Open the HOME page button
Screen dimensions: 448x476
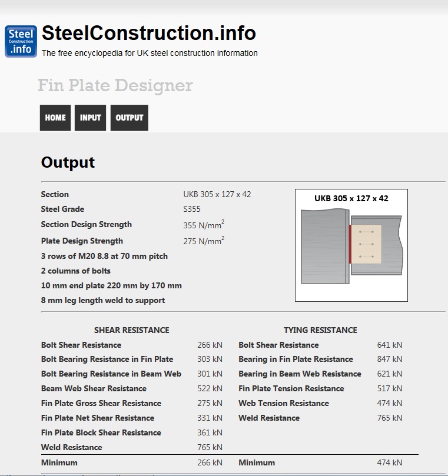coord(55,118)
